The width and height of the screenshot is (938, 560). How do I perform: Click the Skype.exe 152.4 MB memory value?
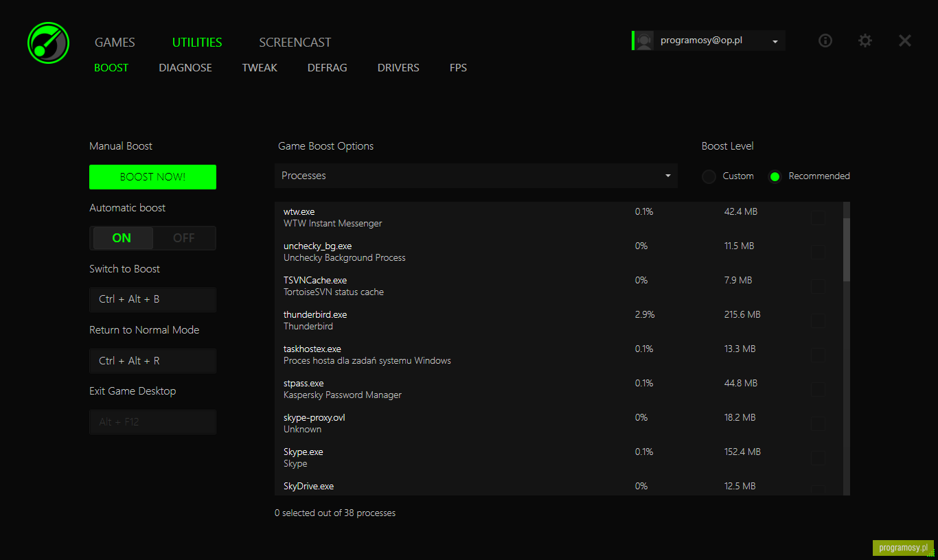coord(742,452)
